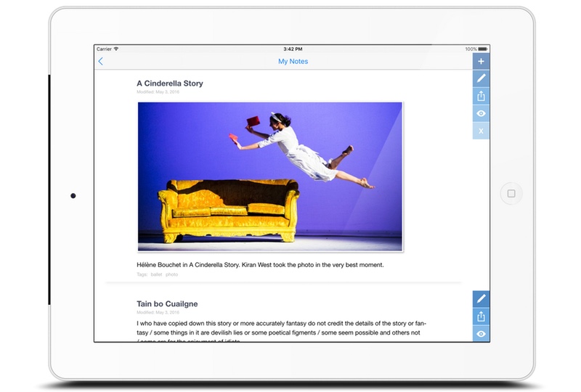Click the ballet tag
The image size is (581, 392).
(156, 274)
